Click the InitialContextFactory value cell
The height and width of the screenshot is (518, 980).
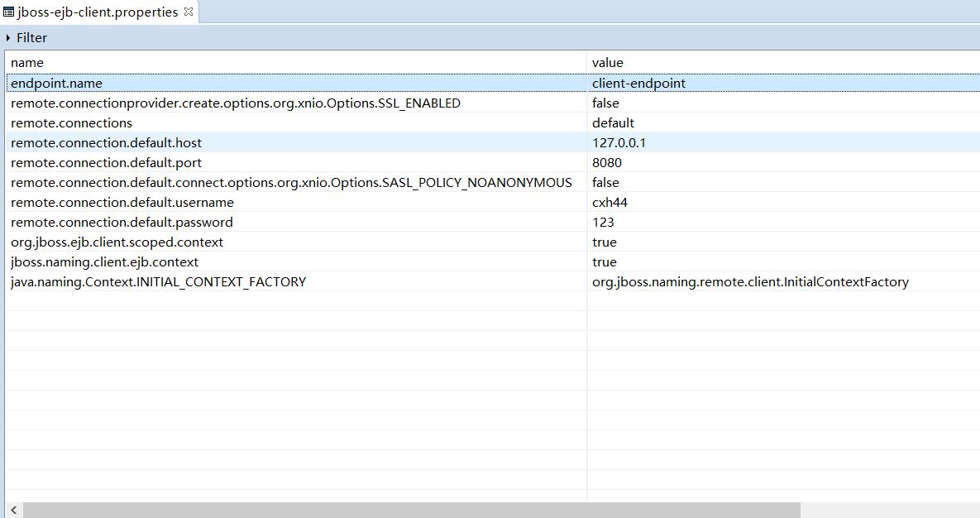tap(749, 281)
